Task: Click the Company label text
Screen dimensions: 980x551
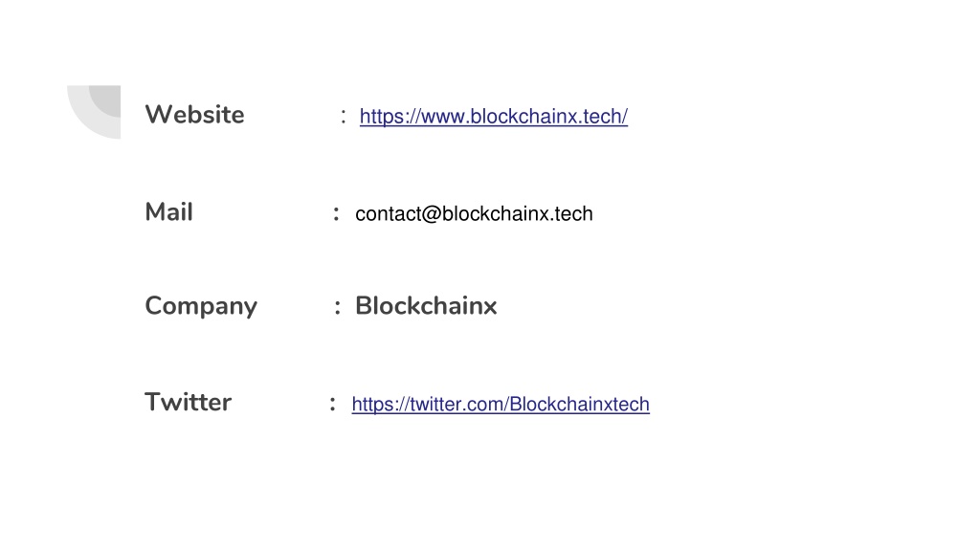Action: tap(201, 307)
